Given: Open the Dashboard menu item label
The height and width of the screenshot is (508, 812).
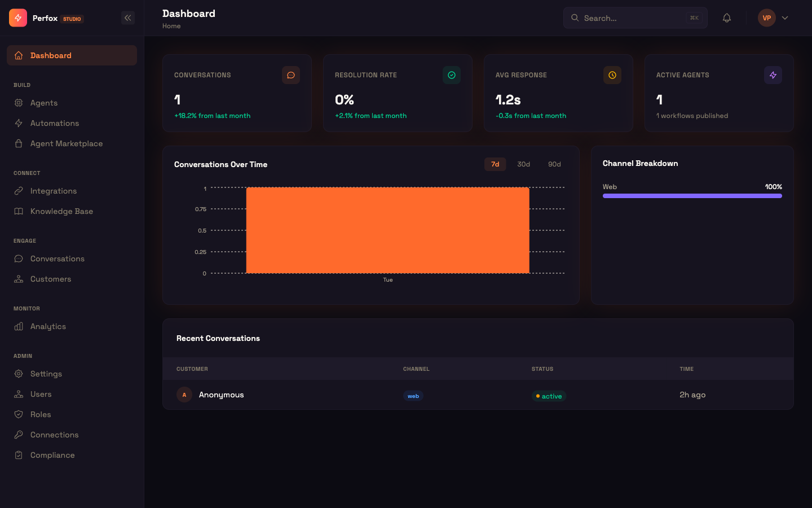Looking at the screenshot, I should coord(51,55).
